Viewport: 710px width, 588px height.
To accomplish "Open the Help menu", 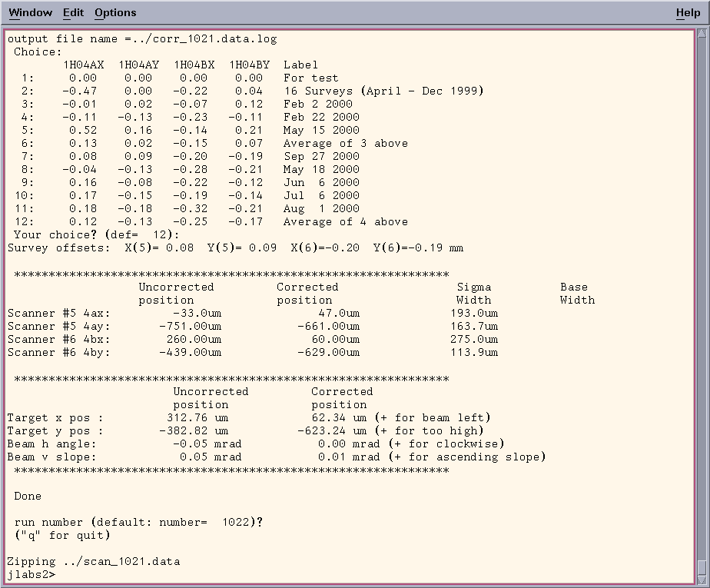I will (688, 13).
